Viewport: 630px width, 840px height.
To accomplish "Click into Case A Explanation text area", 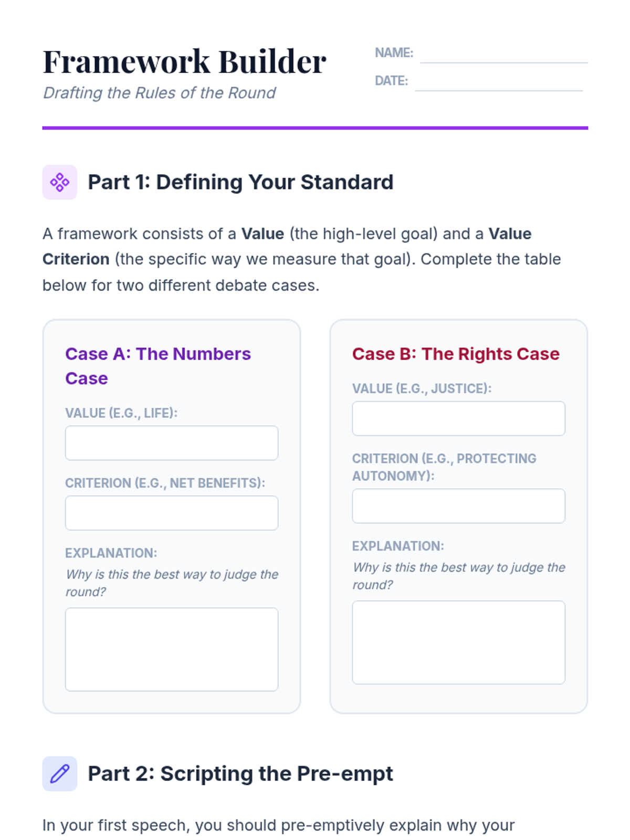I will [x=172, y=649].
